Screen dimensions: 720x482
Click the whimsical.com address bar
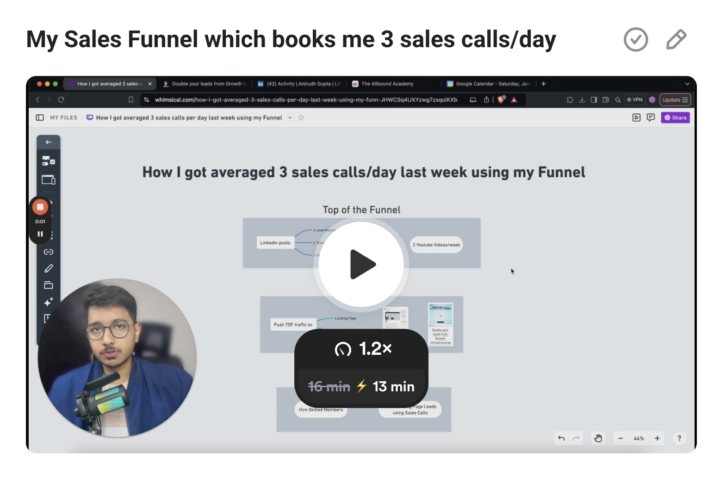(x=306, y=100)
